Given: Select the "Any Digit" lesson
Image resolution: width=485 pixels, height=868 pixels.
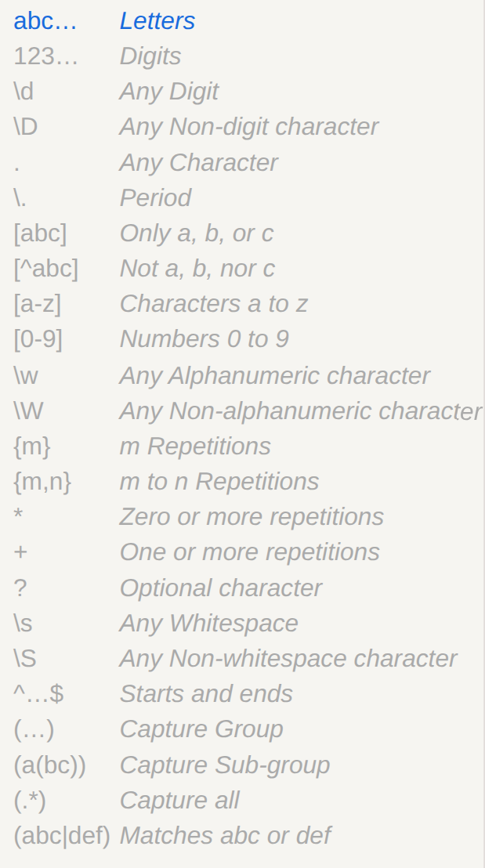Looking at the screenshot, I should [x=168, y=92].
